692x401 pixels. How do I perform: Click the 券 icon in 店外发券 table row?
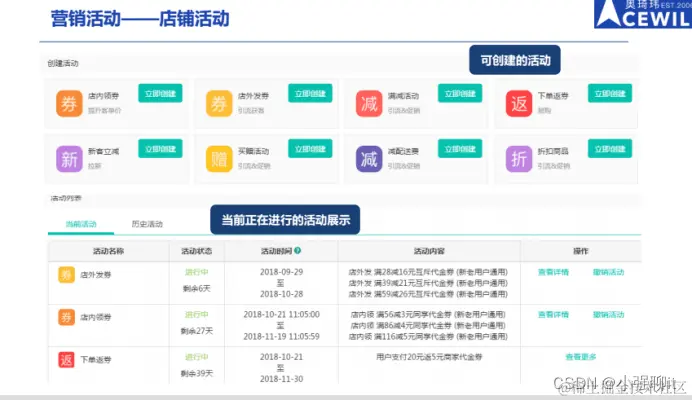(66, 275)
